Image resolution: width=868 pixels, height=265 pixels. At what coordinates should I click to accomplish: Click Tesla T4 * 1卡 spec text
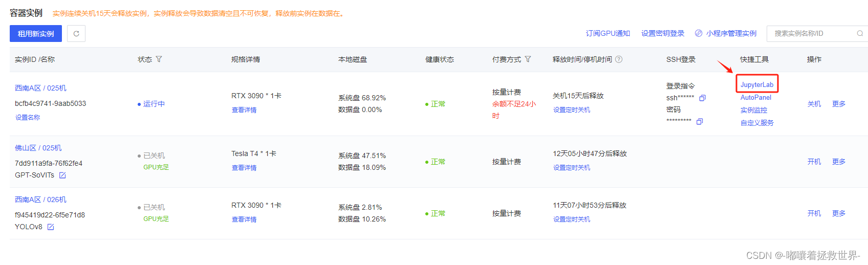click(254, 153)
